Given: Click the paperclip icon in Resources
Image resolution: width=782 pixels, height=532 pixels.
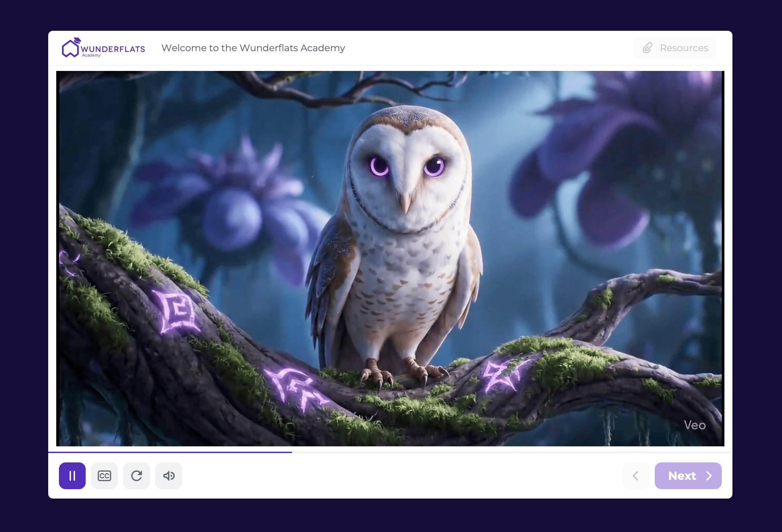Looking at the screenshot, I should pos(647,48).
